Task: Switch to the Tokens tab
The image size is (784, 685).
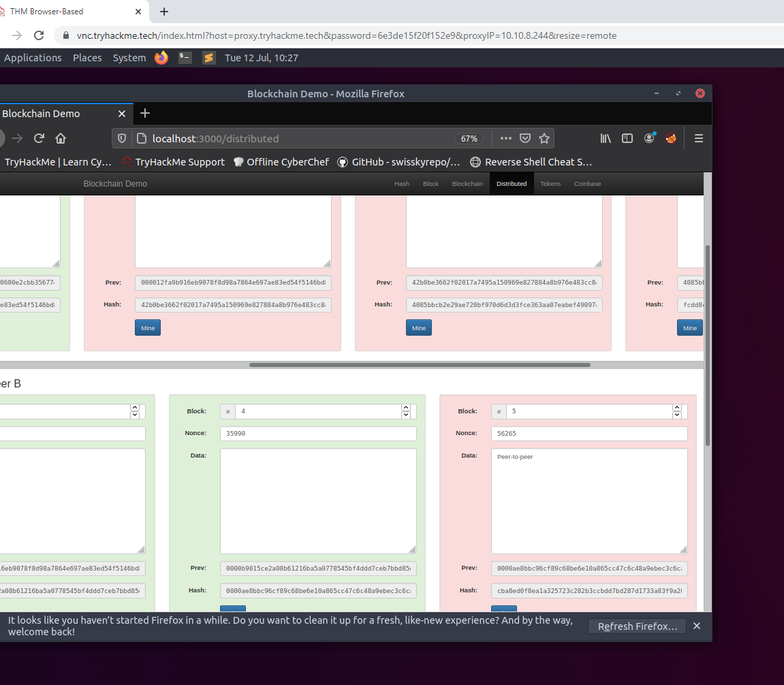Action: pos(550,184)
